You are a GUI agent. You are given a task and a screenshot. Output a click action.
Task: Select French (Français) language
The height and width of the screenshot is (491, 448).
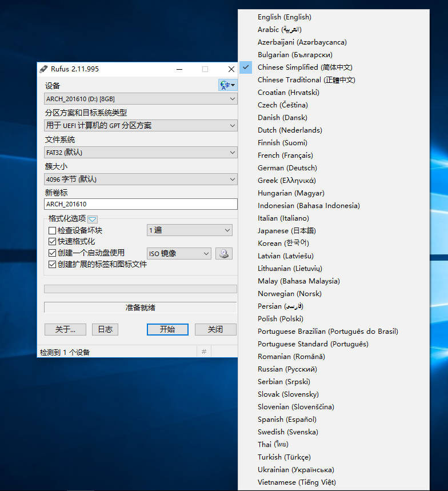[x=334, y=155]
